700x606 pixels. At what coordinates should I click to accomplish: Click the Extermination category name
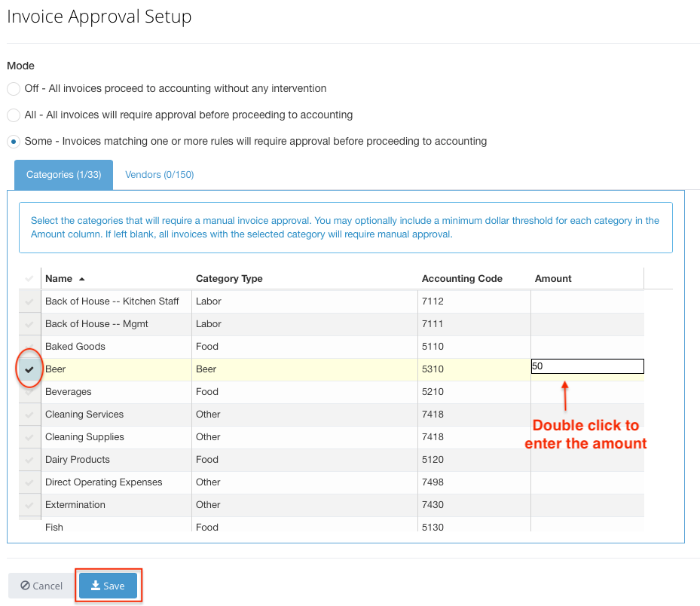(75, 505)
